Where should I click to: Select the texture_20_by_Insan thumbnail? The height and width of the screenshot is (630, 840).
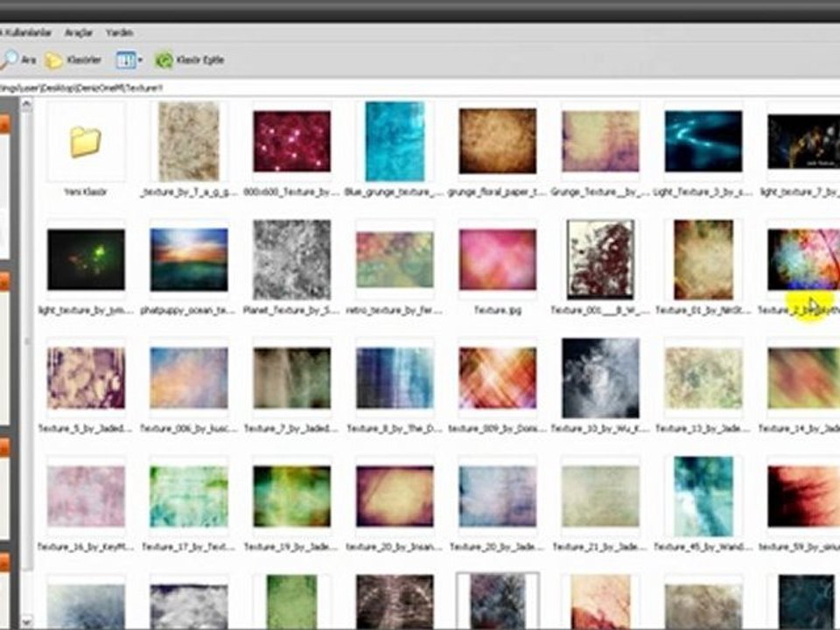click(395, 497)
